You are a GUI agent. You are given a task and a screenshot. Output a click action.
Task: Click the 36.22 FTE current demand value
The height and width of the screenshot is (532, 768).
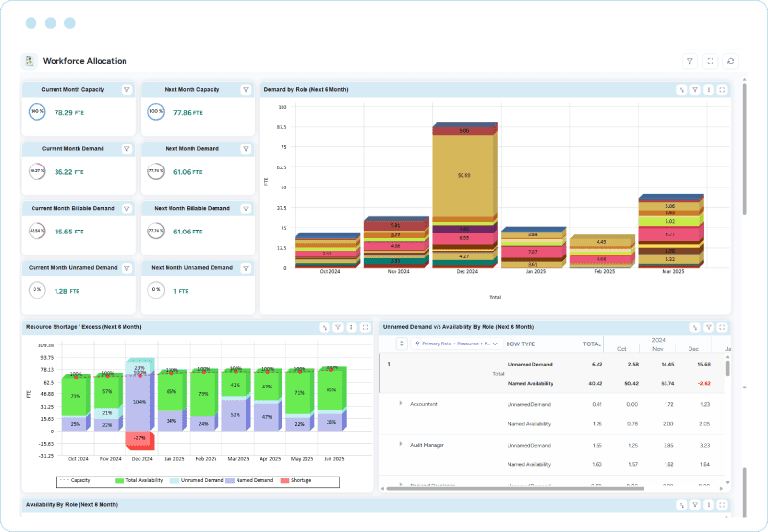(69, 172)
